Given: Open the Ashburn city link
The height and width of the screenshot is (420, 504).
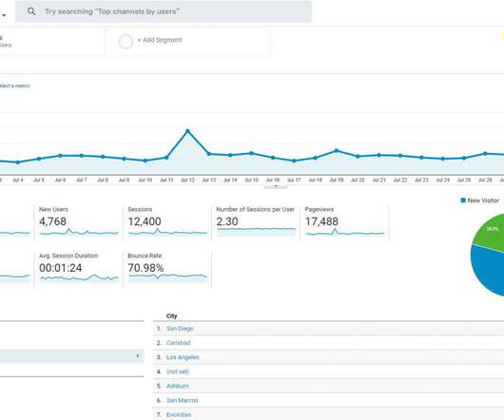Looking at the screenshot, I should (178, 386).
